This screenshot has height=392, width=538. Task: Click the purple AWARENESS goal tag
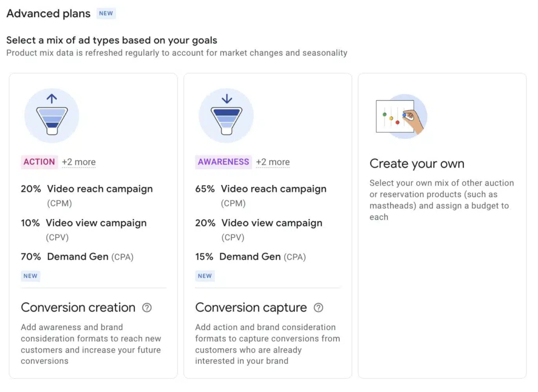tap(223, 162)
